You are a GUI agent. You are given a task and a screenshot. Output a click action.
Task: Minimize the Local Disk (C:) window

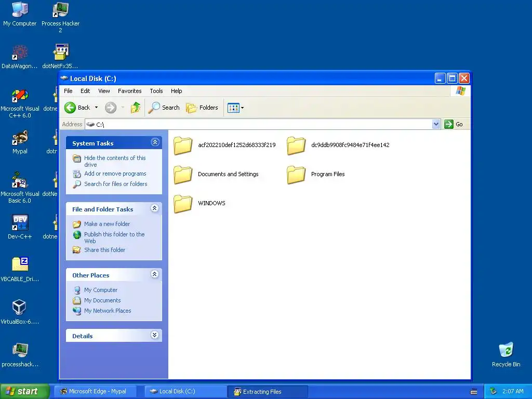pos(440,79)
